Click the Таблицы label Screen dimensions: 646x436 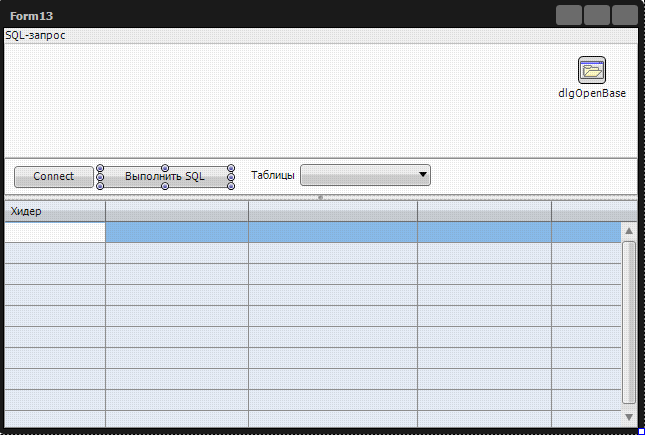click(x=273, y=175)
